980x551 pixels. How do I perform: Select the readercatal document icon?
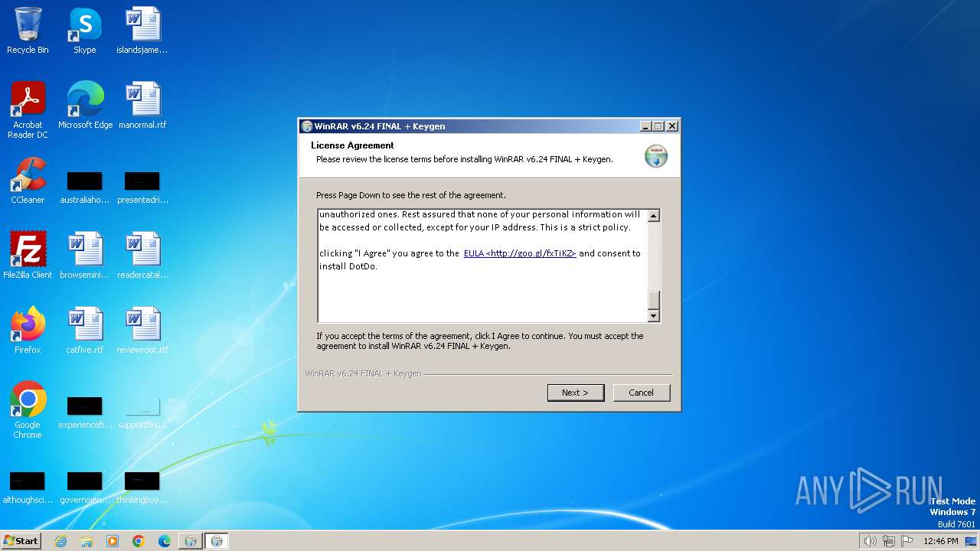point(142,256)
